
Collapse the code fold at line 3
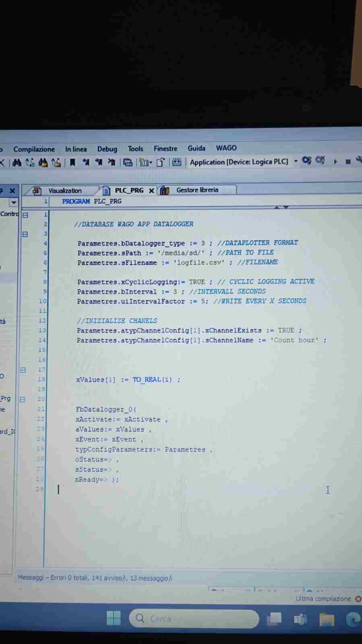pyautogui.click(x=25, y=234)
